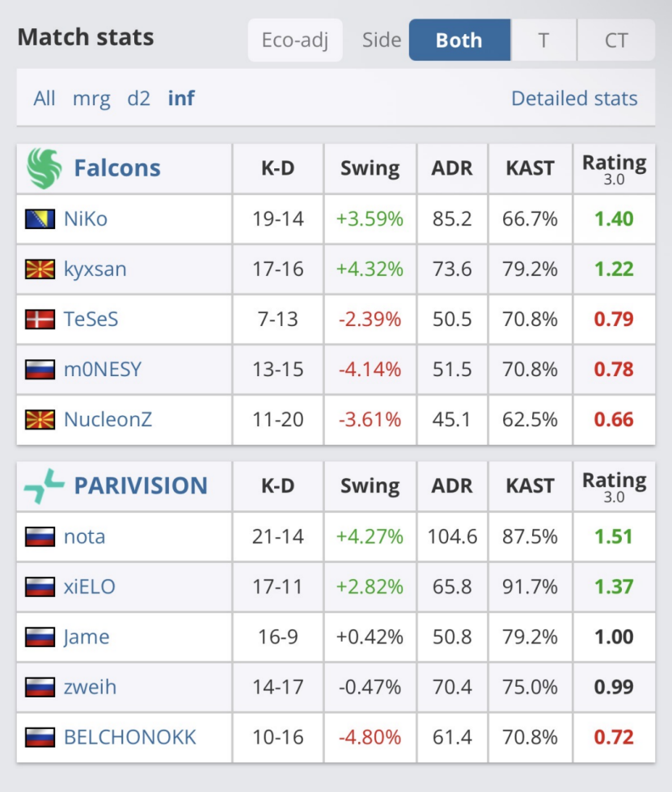The width and height of the screenshot is (672, 792).
Task: Click the flag icon beside NucleonZ
Action: 40,420
